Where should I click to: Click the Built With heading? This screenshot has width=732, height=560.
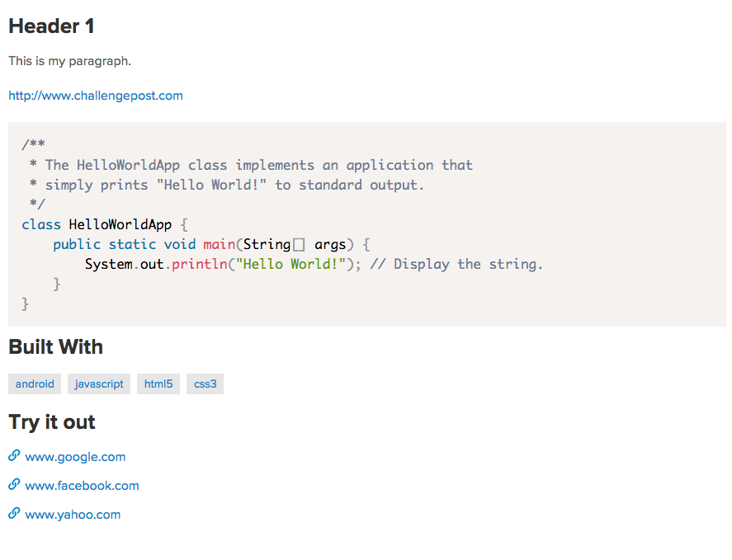[x=55, y=346]
